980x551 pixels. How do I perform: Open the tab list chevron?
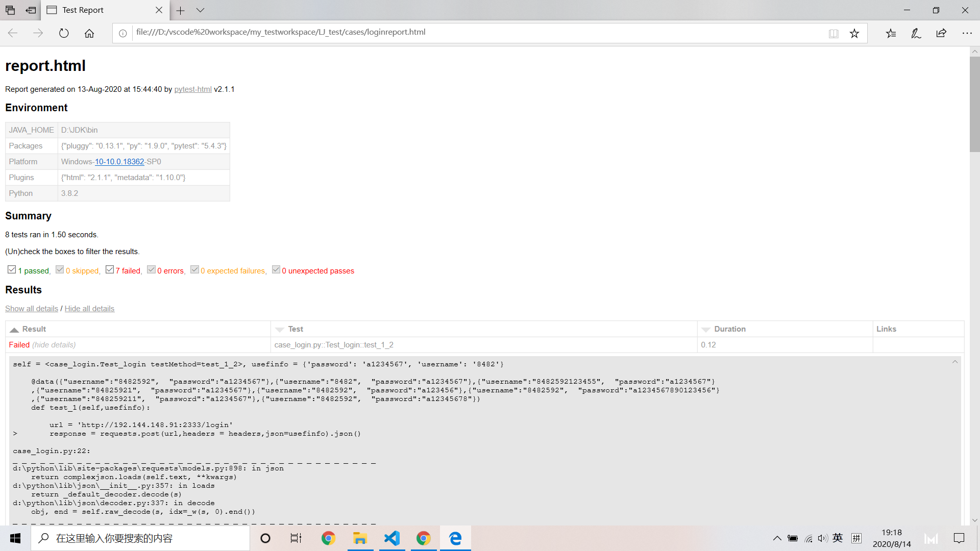point(200,10)
